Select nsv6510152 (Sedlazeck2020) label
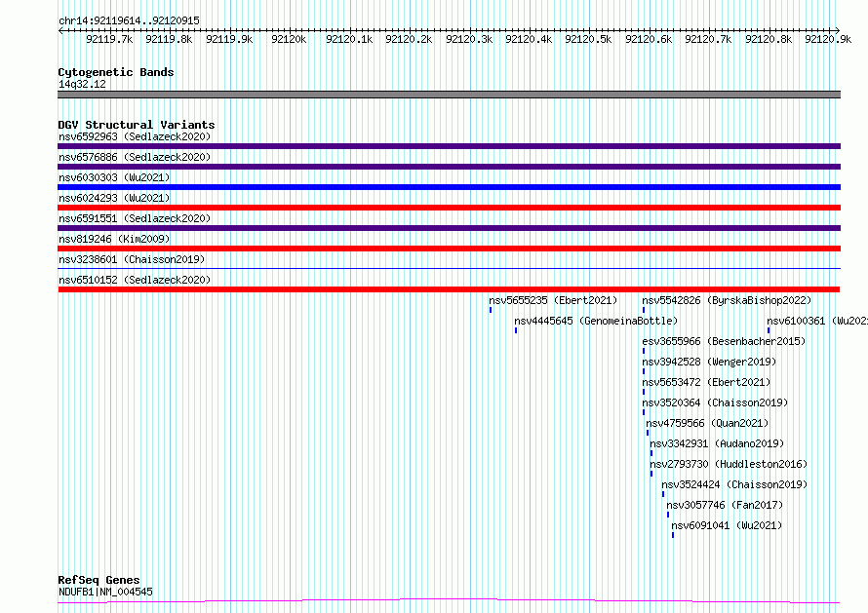Viewport: 868px width, 613px height. (x=135, y=280)
